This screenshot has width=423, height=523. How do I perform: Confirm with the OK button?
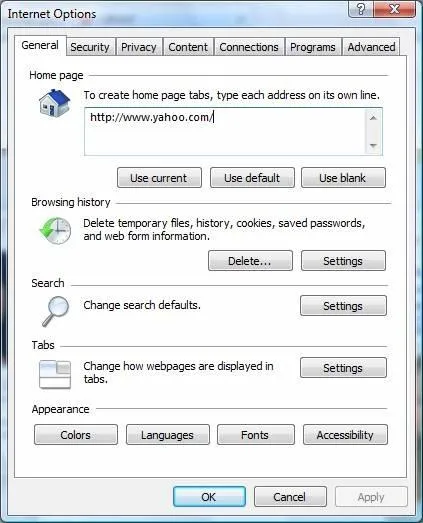point(209,497)
